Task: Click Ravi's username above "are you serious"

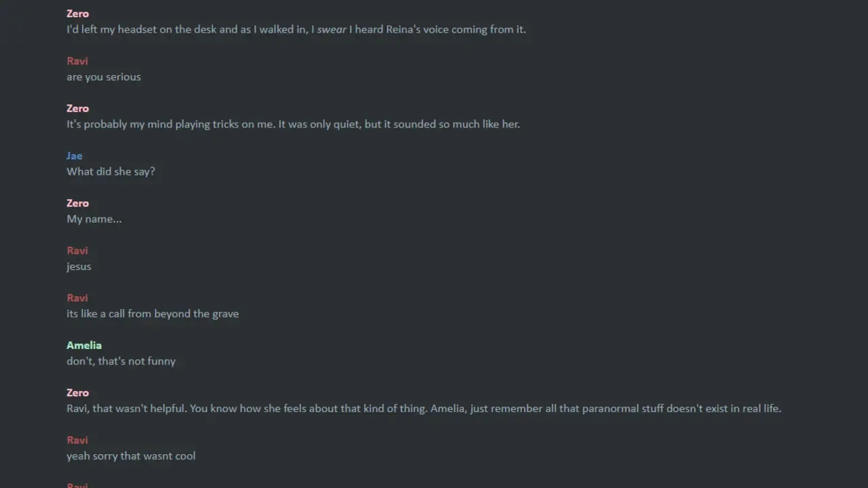Action: tap(77, 61)
